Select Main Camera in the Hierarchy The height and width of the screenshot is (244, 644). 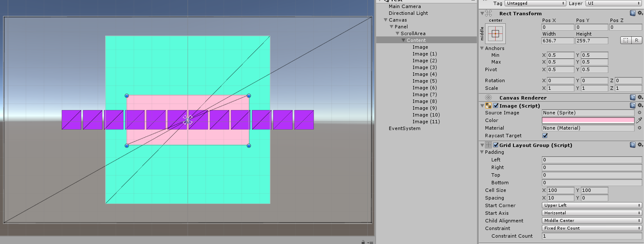tap(405, 6)
